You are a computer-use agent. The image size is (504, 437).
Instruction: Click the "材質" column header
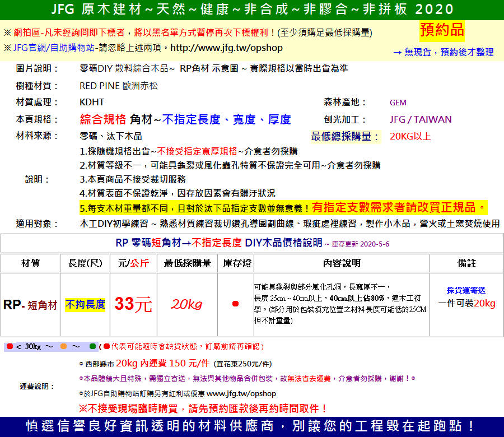[31, 263]
